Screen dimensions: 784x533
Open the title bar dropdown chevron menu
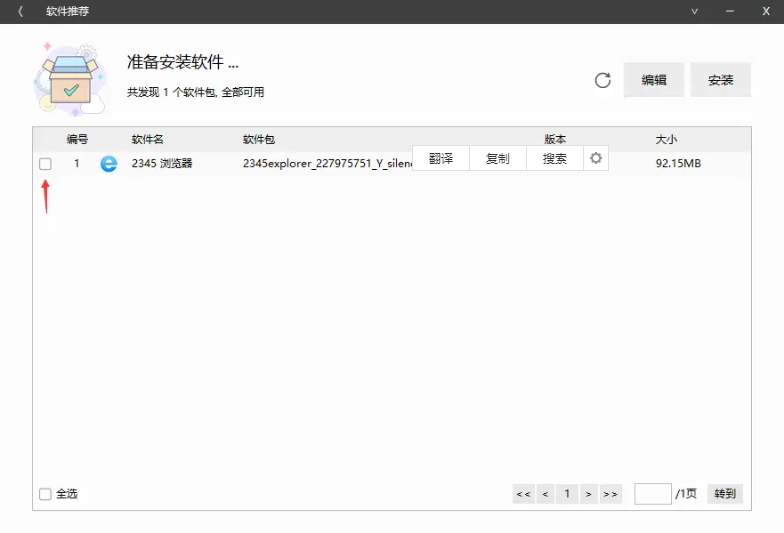click(694, 11)
